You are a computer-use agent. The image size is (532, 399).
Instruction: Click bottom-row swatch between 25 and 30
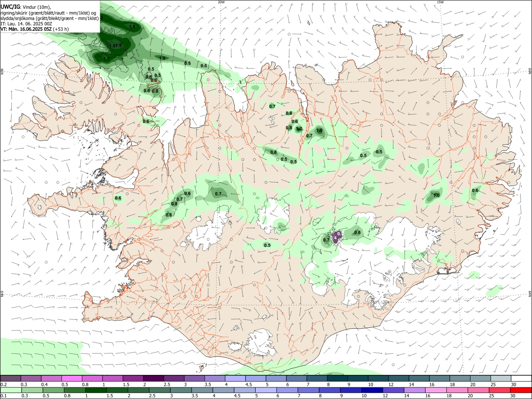[x=499, y=390]
